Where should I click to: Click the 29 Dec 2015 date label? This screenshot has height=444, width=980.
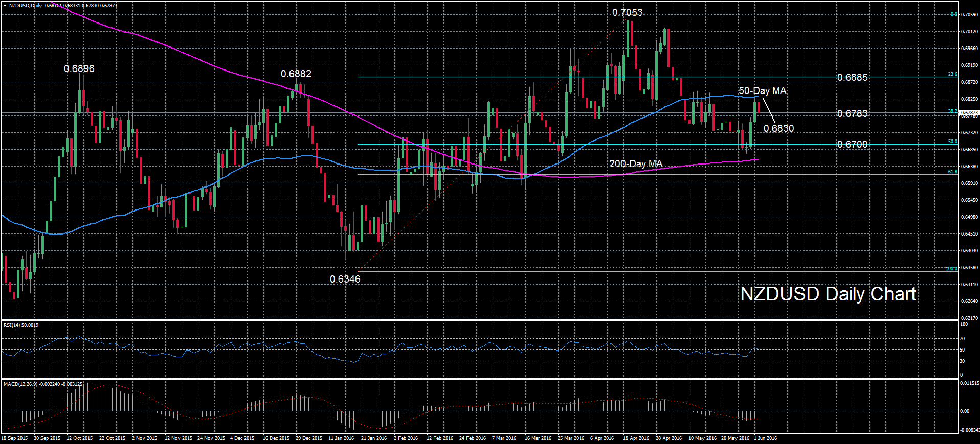309,438
